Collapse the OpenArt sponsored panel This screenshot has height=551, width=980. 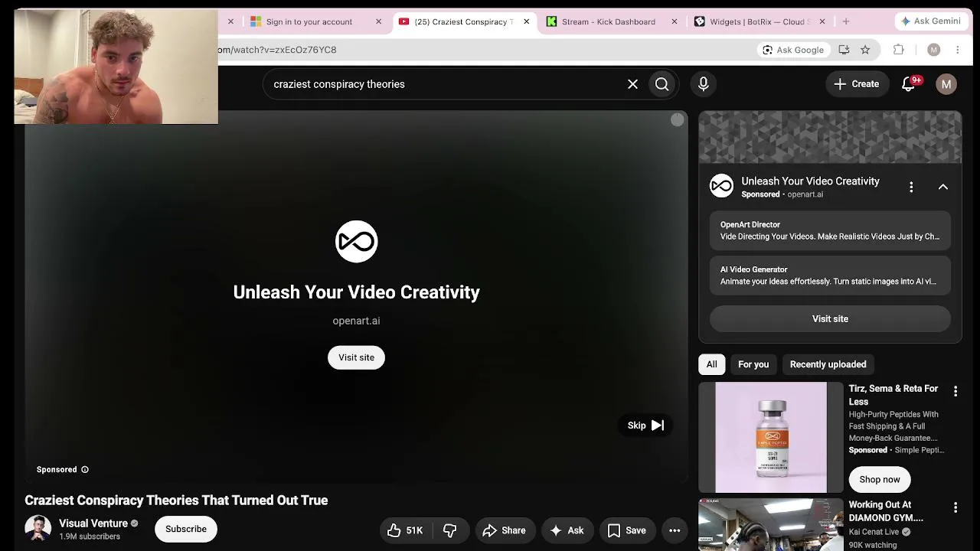(x=943, y=187)
